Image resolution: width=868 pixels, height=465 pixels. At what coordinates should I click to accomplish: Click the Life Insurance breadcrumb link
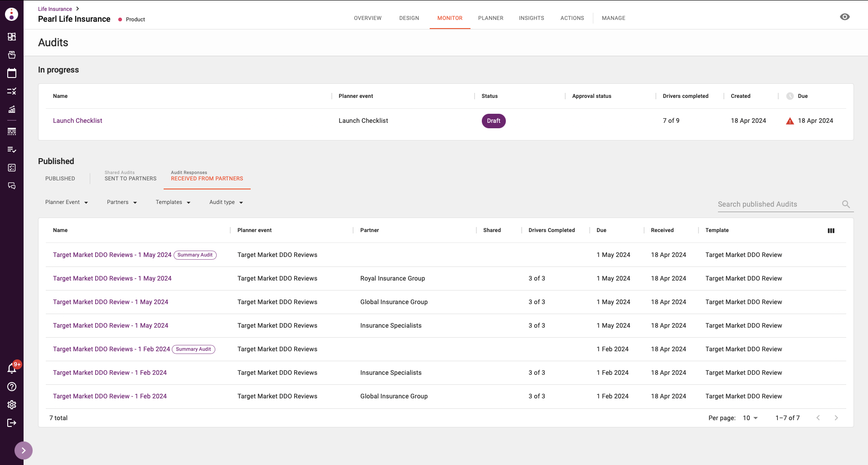coord(55,9)
